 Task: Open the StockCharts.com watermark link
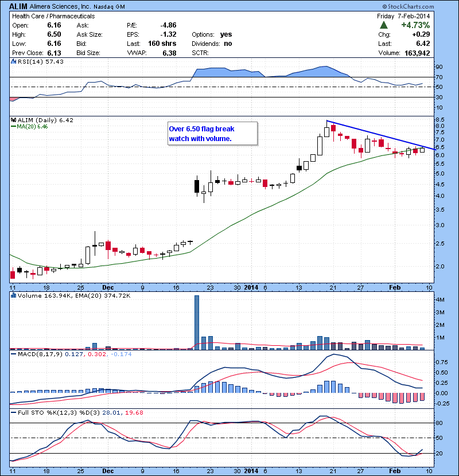[x=408, y=6]
